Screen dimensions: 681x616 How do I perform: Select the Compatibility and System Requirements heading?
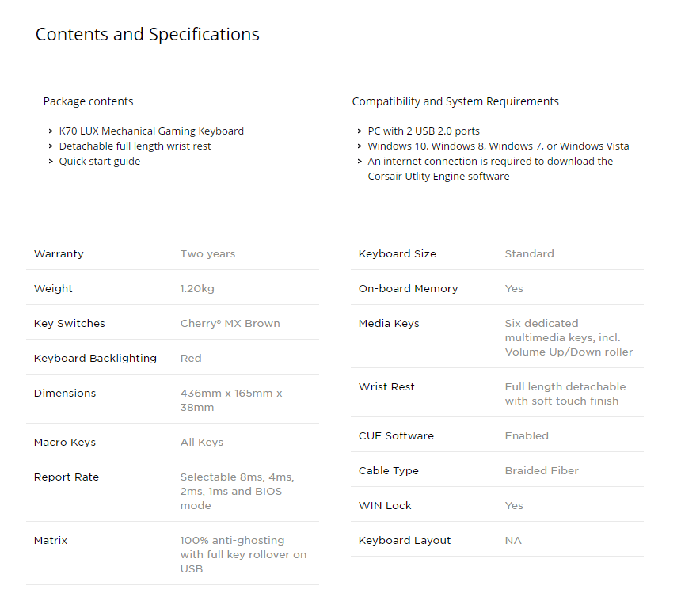455,101
